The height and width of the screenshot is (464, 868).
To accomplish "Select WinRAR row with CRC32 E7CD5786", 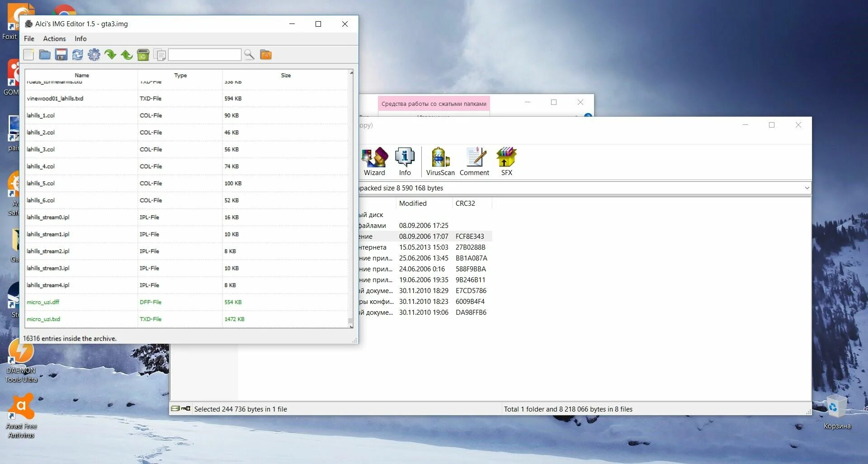I will tap(425, 291).
